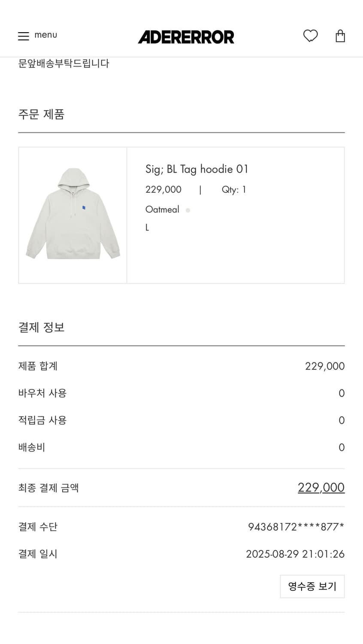The height and width of the screenshot is (644, 363).
Task: Click the Qty: 1 quantity text
Action: [x=234, y=190]
